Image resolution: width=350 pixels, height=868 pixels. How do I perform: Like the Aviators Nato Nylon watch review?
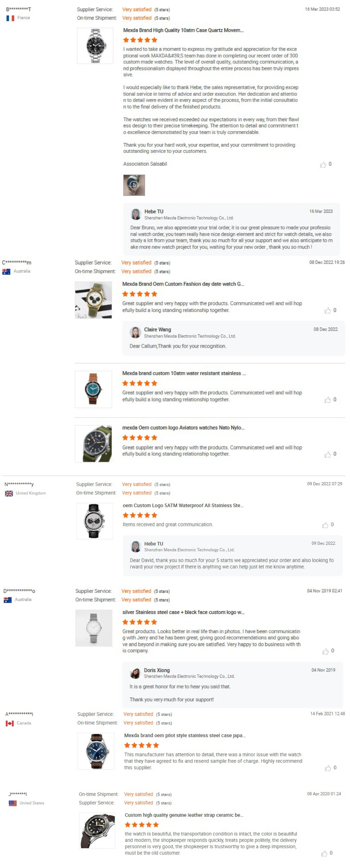click(327, 455)
